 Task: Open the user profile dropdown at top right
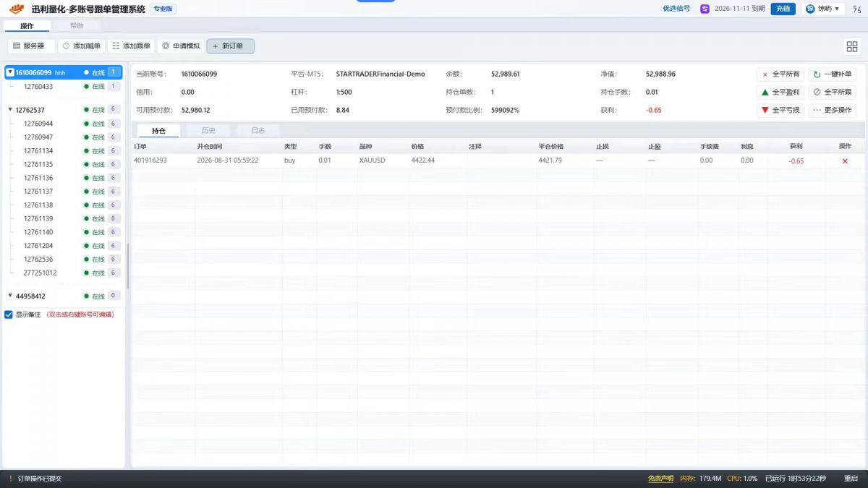tap(827, 9)
